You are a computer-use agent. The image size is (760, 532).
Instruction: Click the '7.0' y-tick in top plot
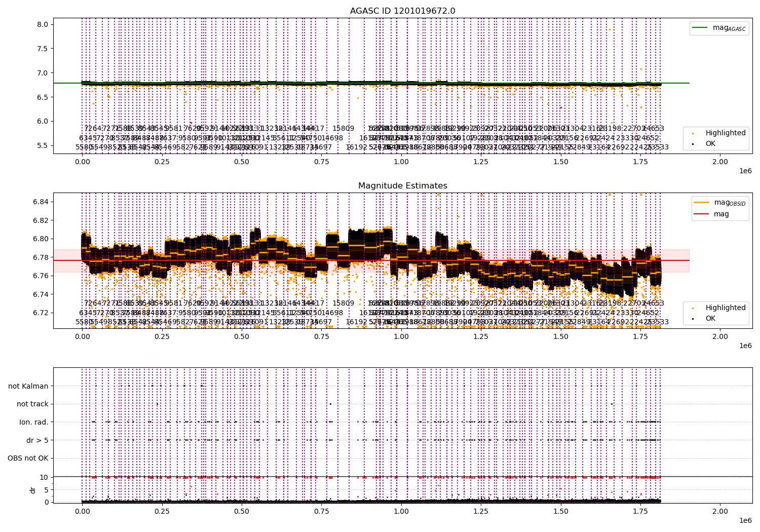(43, 73)
